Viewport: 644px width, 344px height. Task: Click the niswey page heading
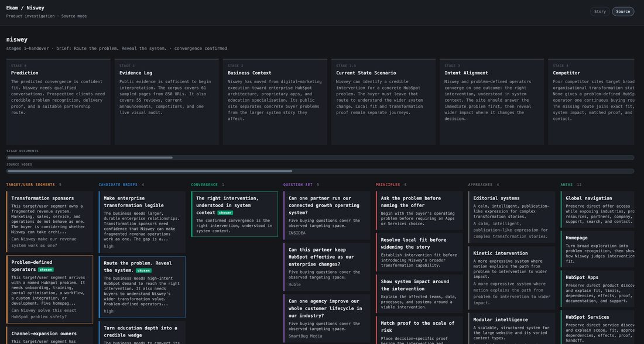17,39
